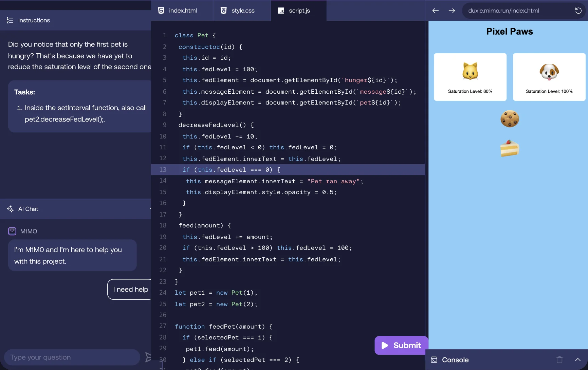Select the dog pet emoji
588x370 pixels.
(x=549, y=71)
